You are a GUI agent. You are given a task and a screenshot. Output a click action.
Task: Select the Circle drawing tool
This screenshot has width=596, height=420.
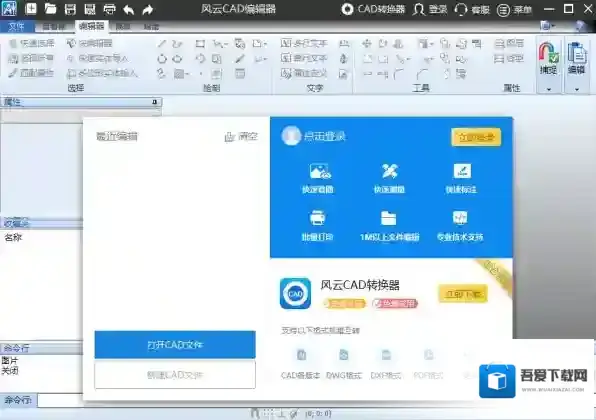[162, 59]
